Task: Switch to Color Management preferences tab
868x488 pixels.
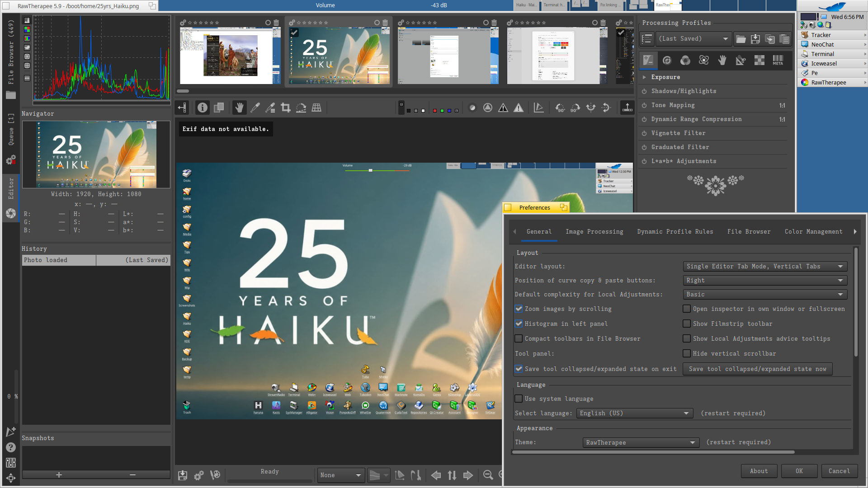Action: click(813, 232)
